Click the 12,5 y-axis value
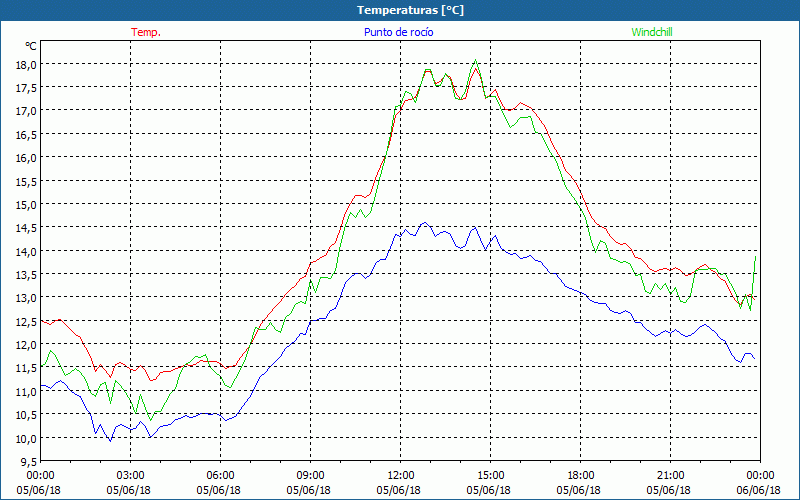This screenshot has height=500, width=800. [27, 321]
